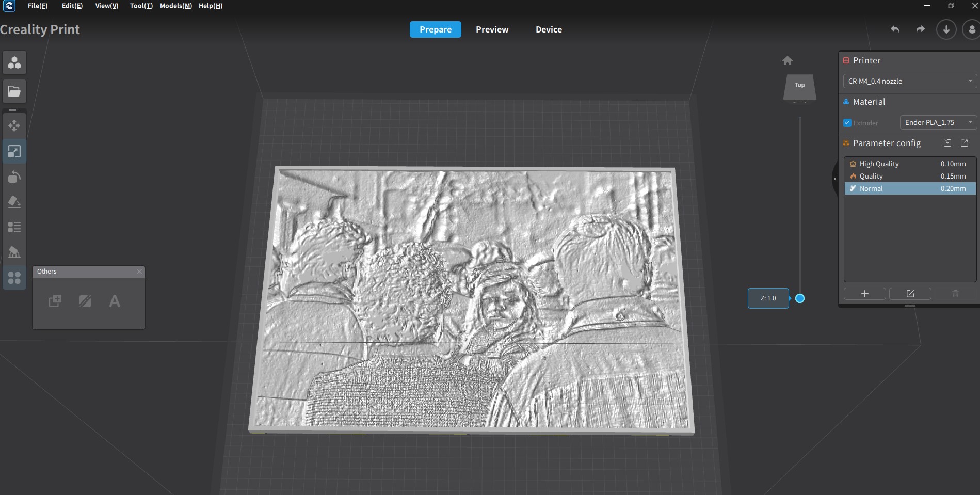Screen dimensions: 980x495
Task: Open the Models menu
Action: pyautogui.click(x=175, y=6)
